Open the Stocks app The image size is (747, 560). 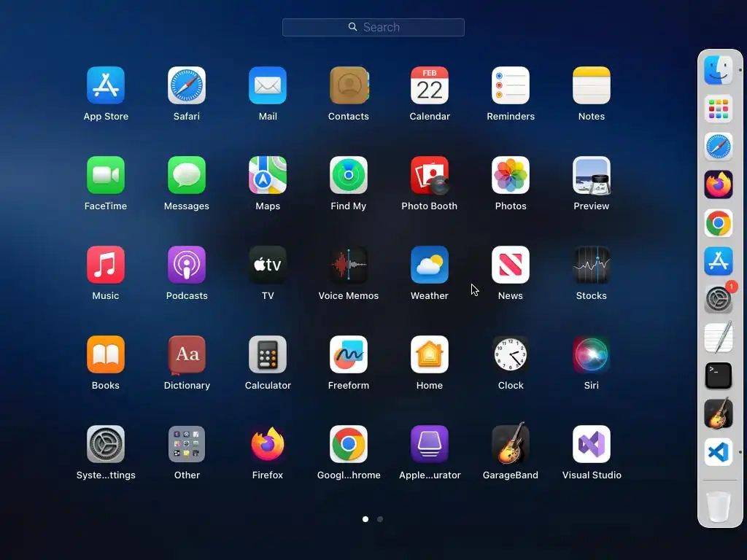pyautogui.click(x=592, y=265)
